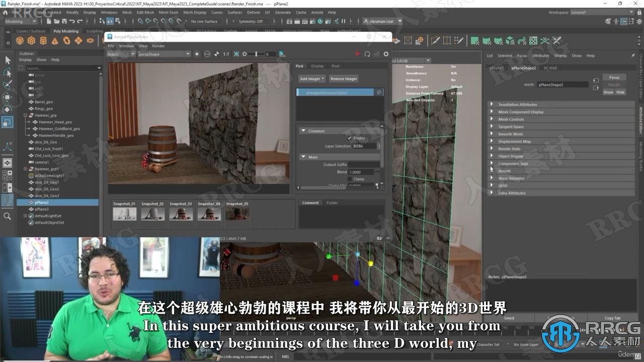Click the Multi-Cut knife shelf icon
This screenshot has width=644, height=362.
pos(435,41)
